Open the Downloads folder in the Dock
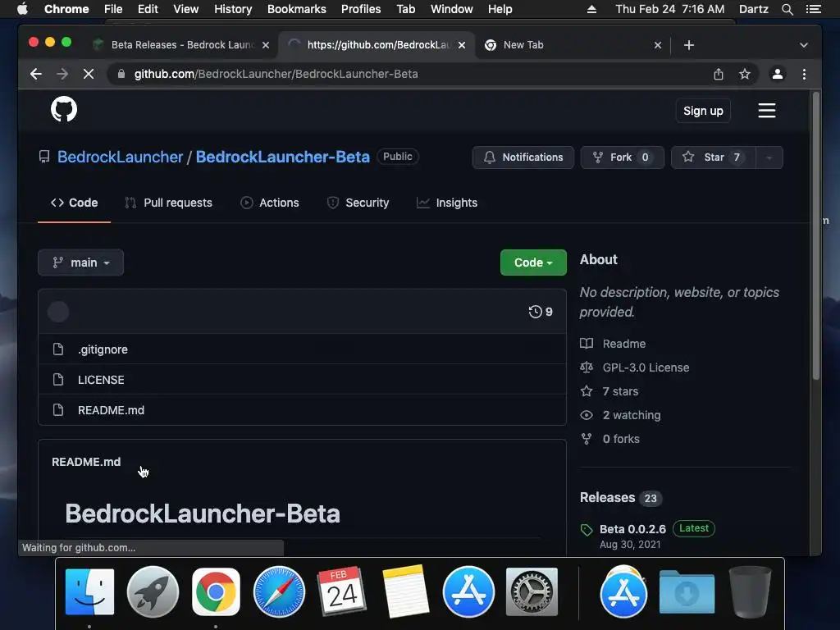This screenshot has width=840, height=630. pos(687,591)
